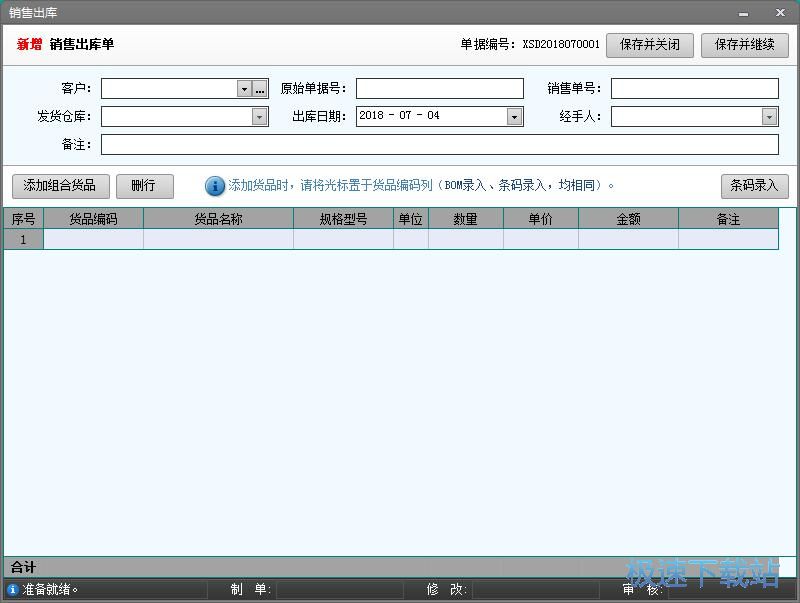Viewport: 800px width, 603px height.
Task: Expand the 发货仓库 dropdown arrow
Action: coord(260,117)
